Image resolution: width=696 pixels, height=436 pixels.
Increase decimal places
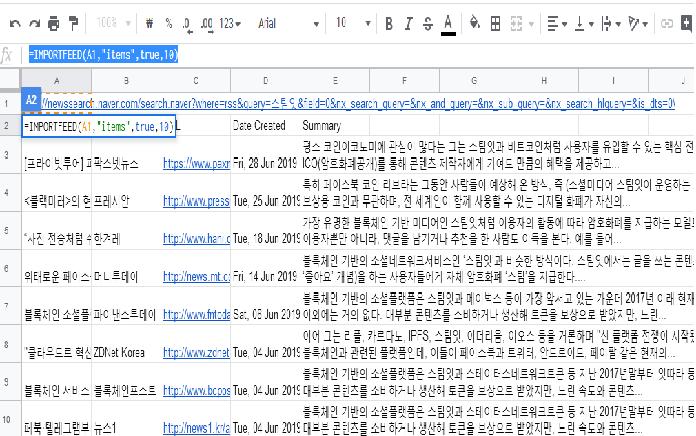[x=206, y=24]
